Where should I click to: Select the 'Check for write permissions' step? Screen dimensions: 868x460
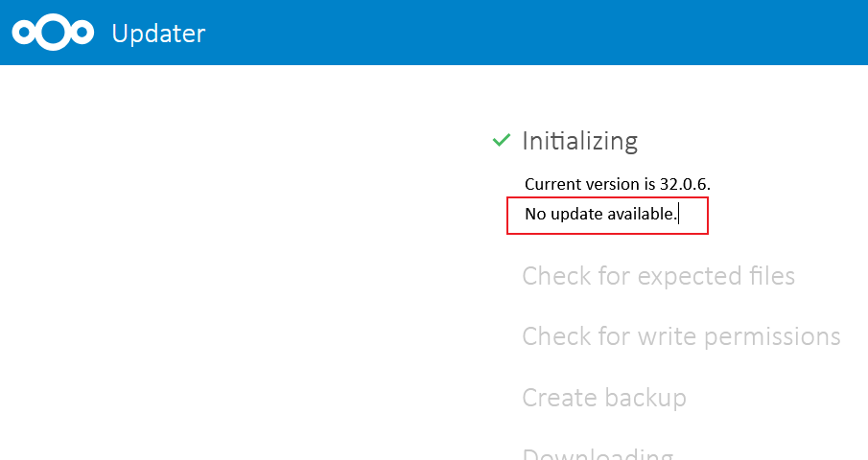pos(681,336)
